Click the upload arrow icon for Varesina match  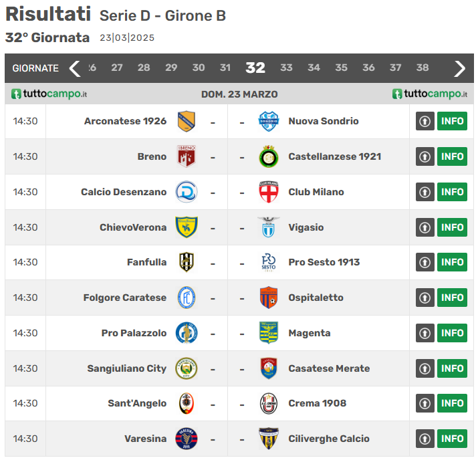coord(425,439)
